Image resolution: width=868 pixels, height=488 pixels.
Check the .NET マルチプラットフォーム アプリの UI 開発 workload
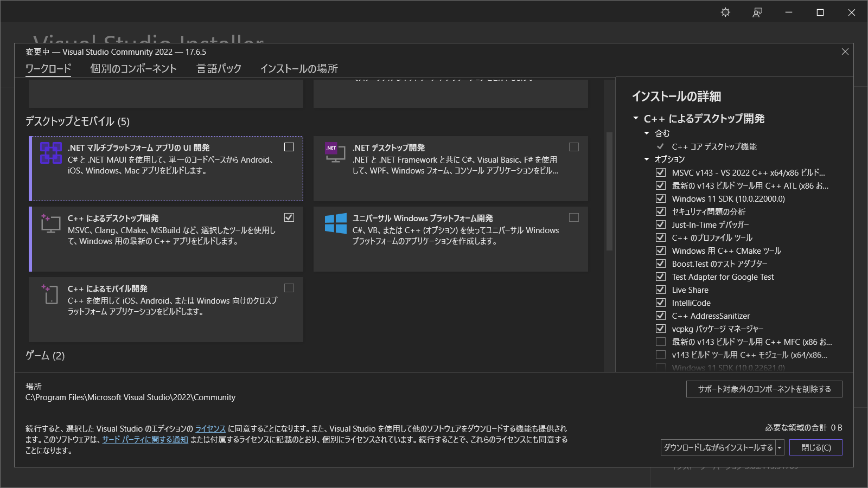289,147
